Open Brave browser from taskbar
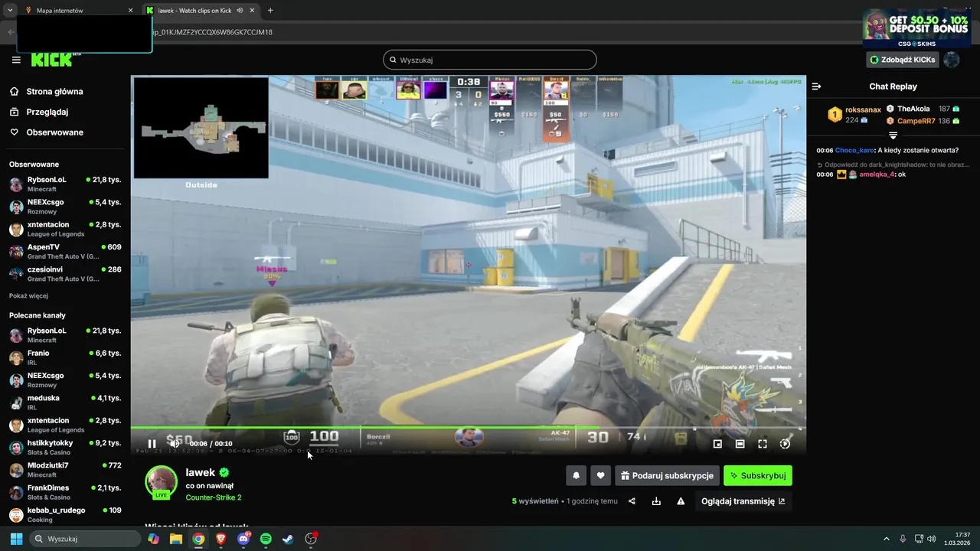This screenshot has width=980, height=551. [221, 539]
